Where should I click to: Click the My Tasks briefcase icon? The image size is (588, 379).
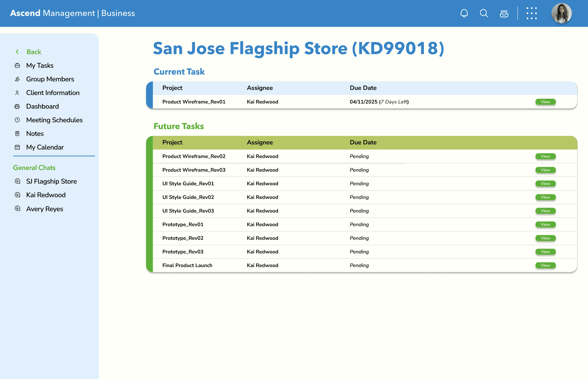click(x=17, y=65)
